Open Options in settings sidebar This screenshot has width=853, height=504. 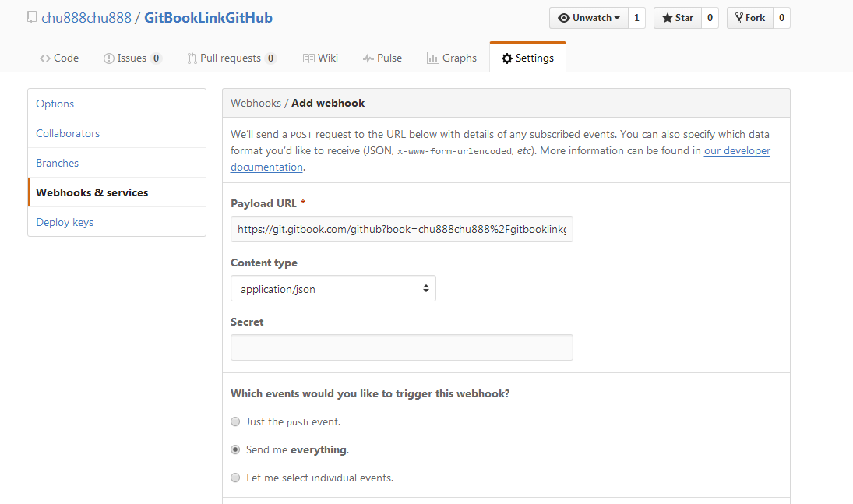117,104
